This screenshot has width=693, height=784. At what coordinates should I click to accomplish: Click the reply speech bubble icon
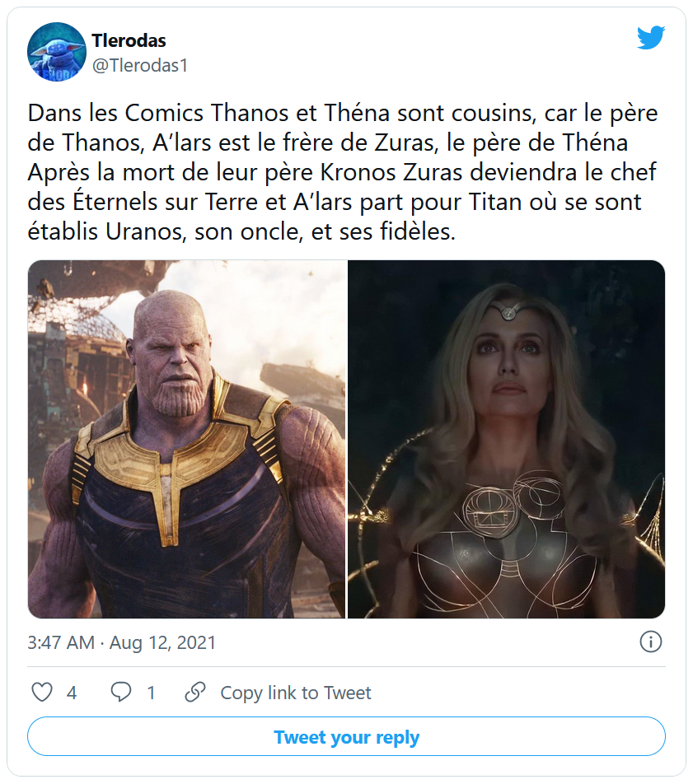click(121, 693)
